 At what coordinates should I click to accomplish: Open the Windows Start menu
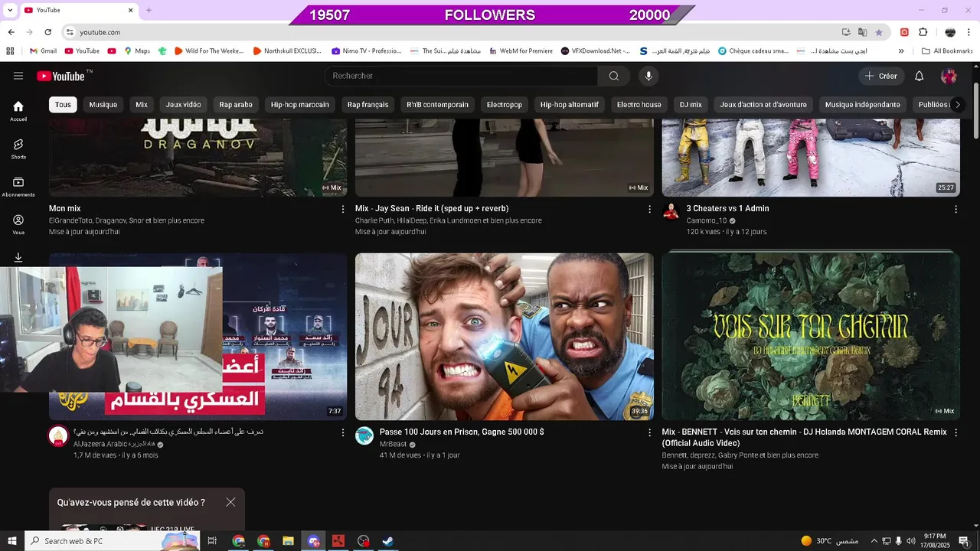point(12,541)
